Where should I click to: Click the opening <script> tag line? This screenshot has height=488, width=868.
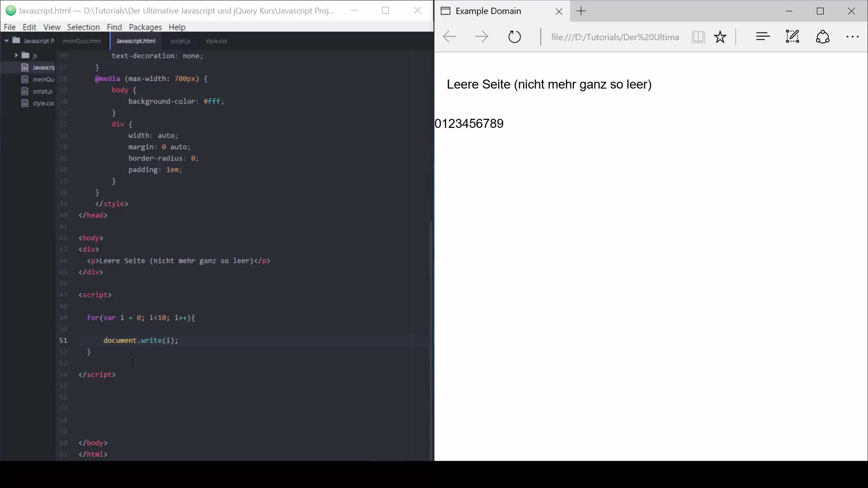(x=95, y=295)
